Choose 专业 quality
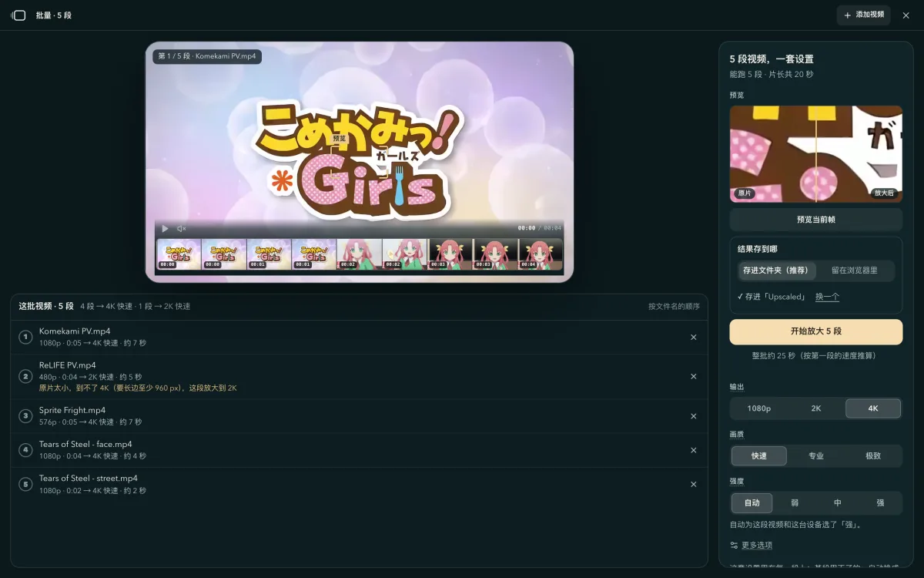This screenshot has height=578, width=924. point(816,456)
